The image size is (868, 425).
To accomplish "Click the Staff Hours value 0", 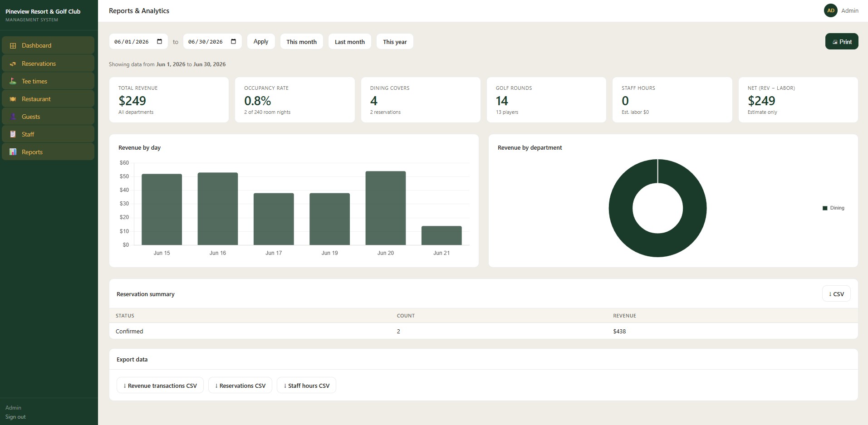I will 625,101.
